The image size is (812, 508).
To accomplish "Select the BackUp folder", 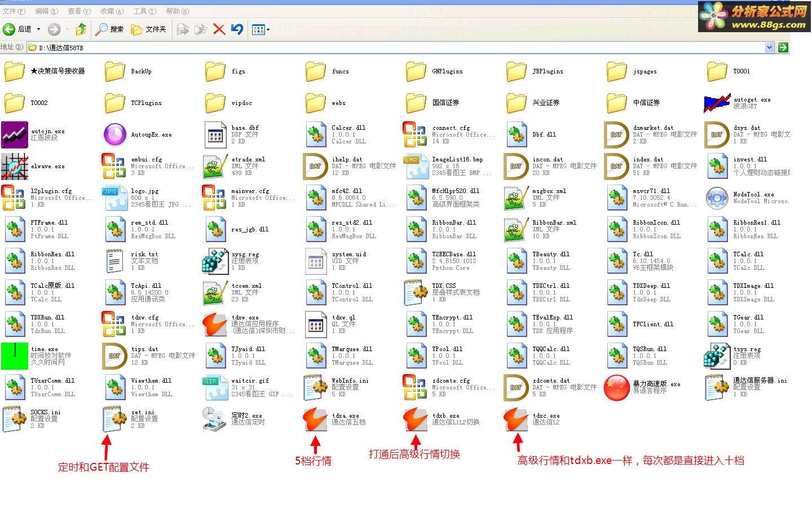I will pyautogui.click(x=114, y=71).
